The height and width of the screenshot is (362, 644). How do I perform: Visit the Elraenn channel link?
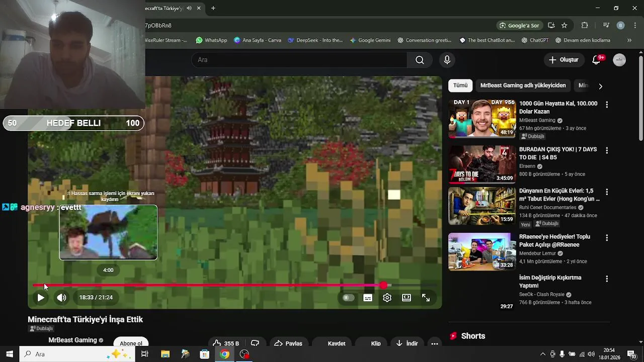[527, 166]
